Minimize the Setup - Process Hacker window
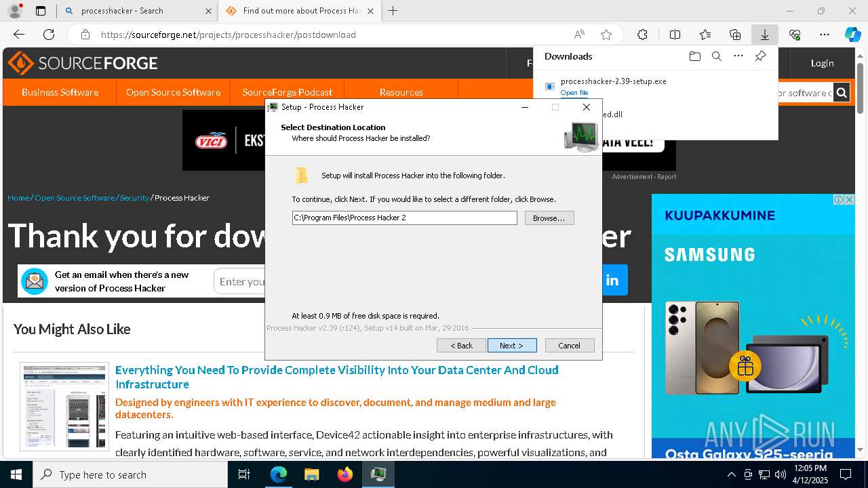Image resolution: width=868 pixels, height=488 pixels. (525, 107)
